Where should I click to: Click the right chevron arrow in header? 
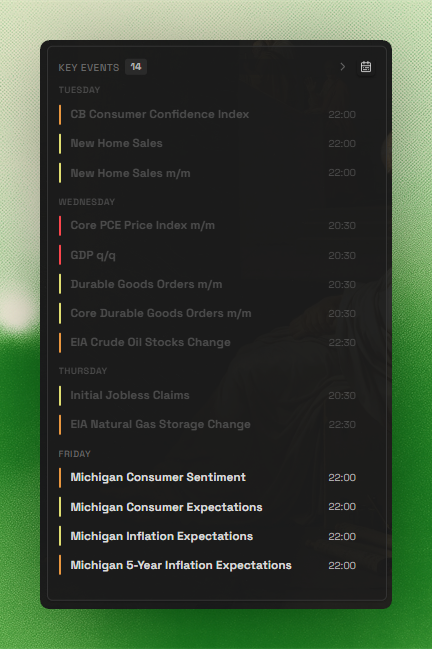pos(342,67)
